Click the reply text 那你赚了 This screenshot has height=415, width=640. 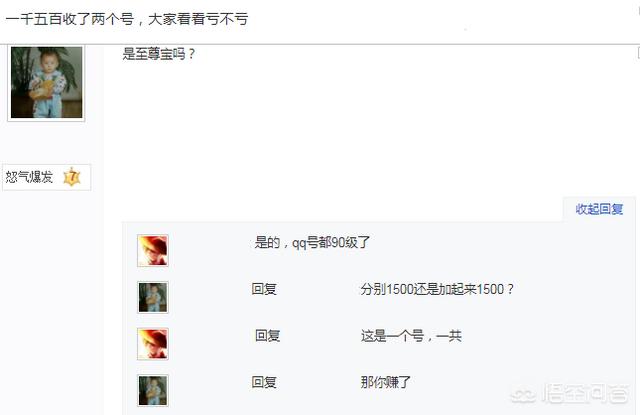point(385,382)
